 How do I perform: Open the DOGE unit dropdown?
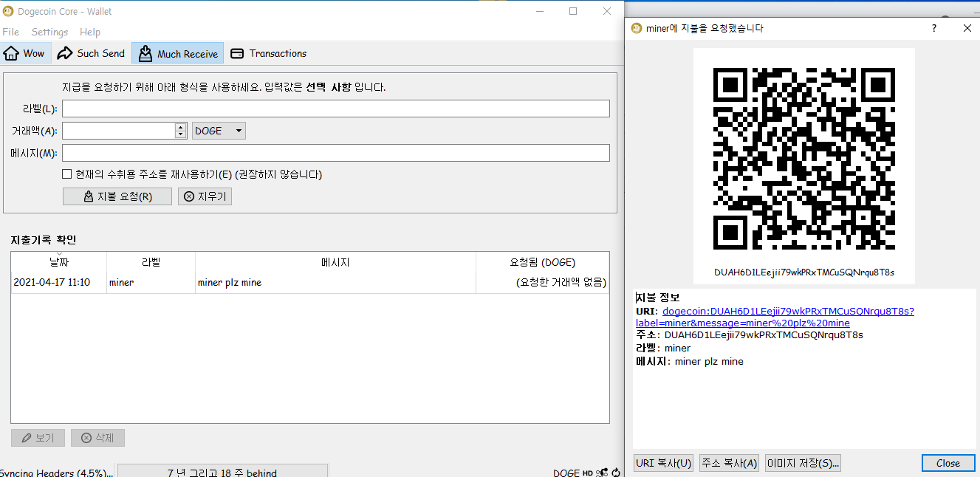219,131
